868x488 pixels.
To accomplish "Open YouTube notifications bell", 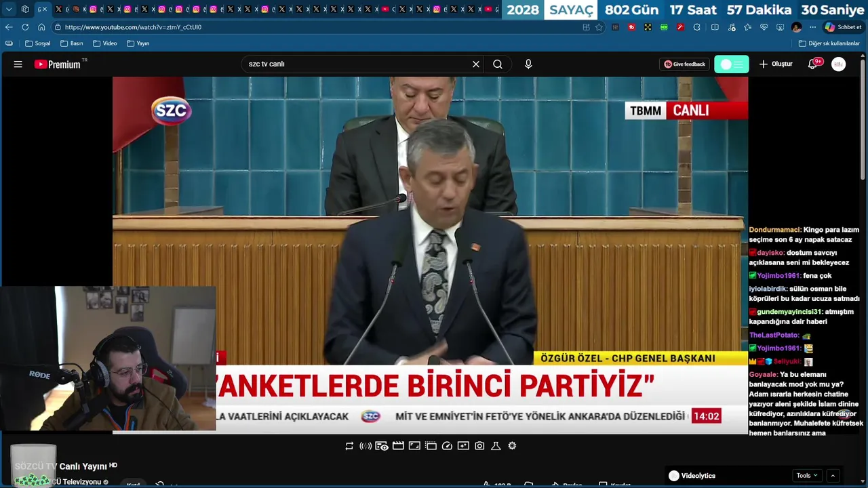I will (812, 64).
